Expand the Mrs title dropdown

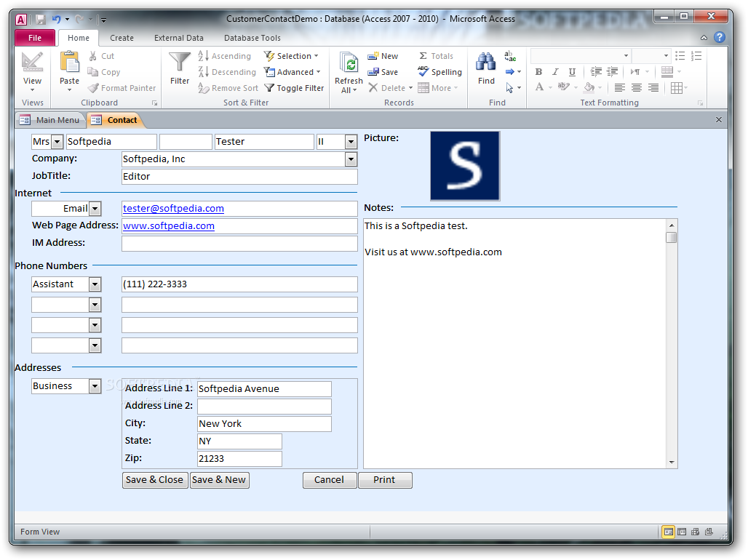(57, 142)
